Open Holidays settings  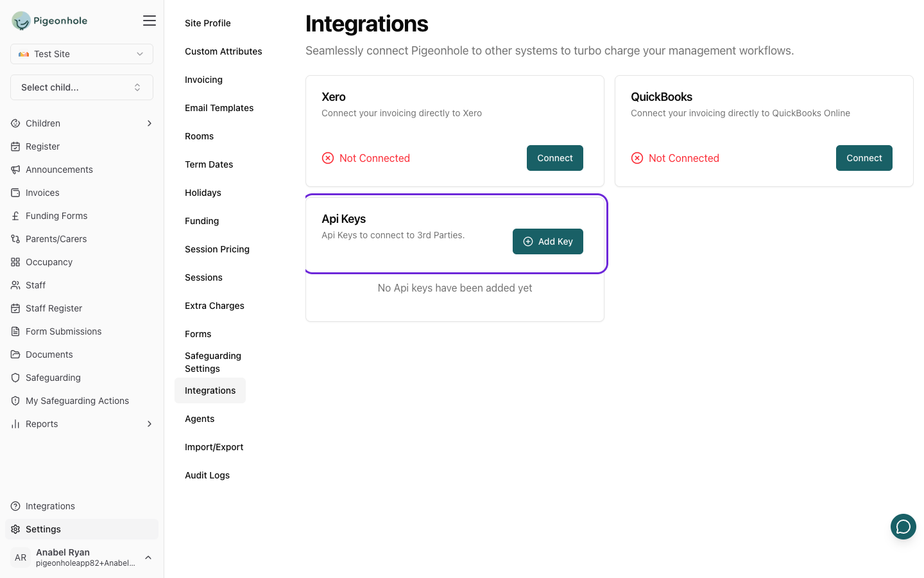pos(203,193)
